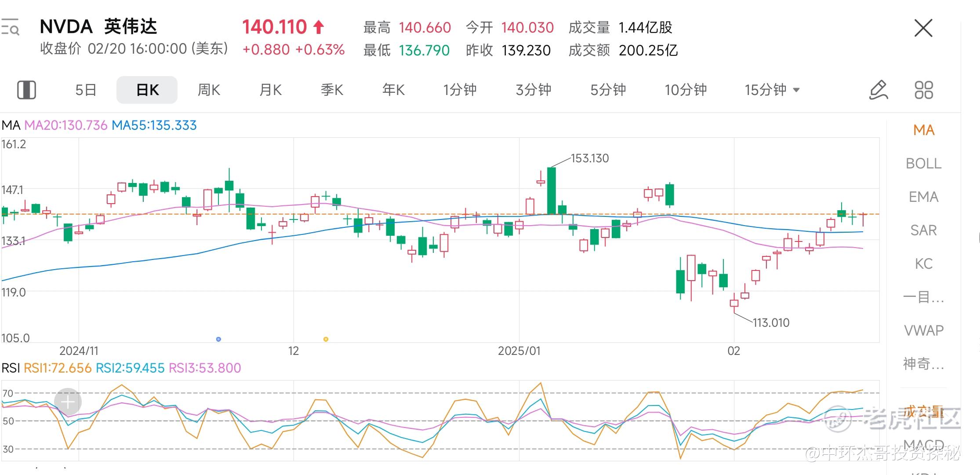Switch to the 年K yearly tab
Viewport: 980px width, 475px height.
(x=393, y=90)
